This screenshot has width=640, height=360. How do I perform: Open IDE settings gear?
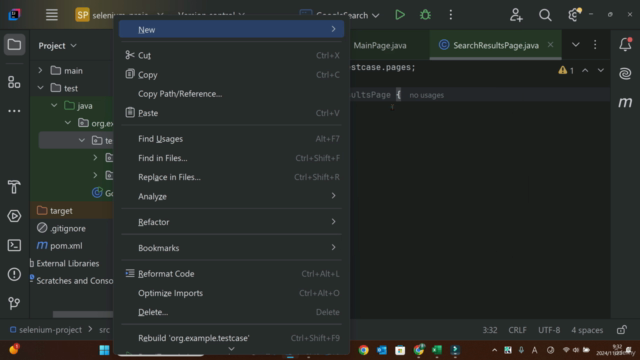click(574, 15)
